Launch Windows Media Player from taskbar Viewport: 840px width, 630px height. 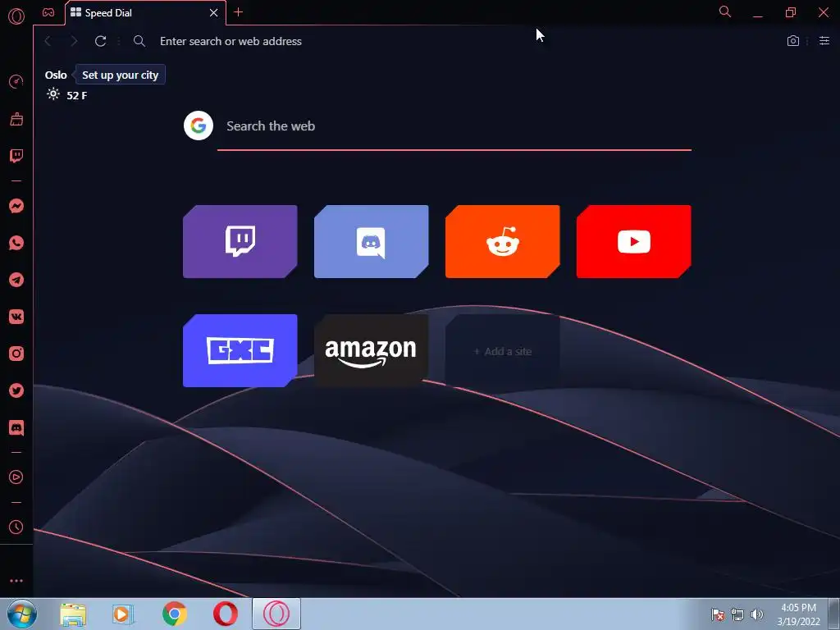click(123, 614)
